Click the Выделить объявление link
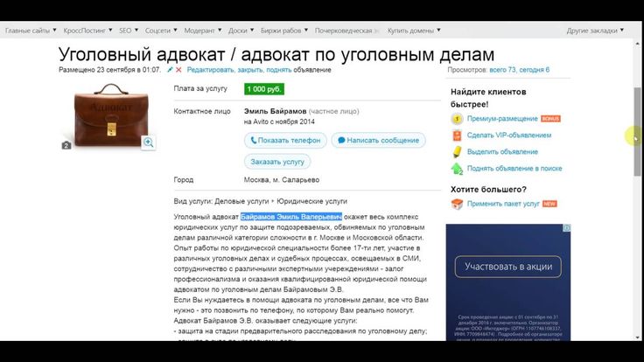Viewport: 644px width, 362px height. click(x=502, y=152)
